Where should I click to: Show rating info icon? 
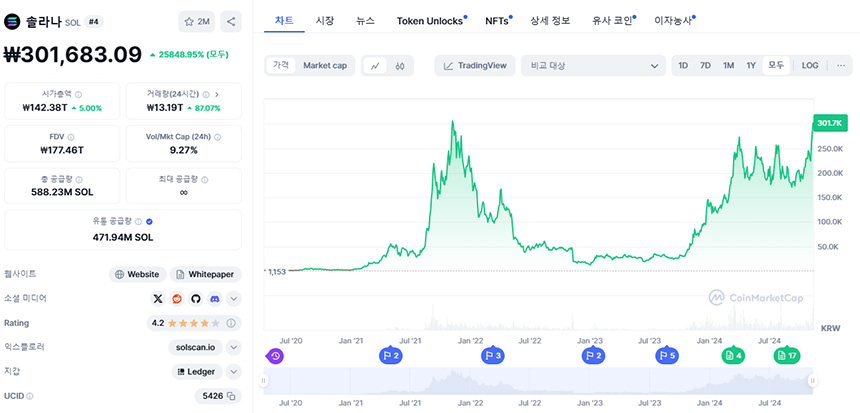click(x=231, y=323)
